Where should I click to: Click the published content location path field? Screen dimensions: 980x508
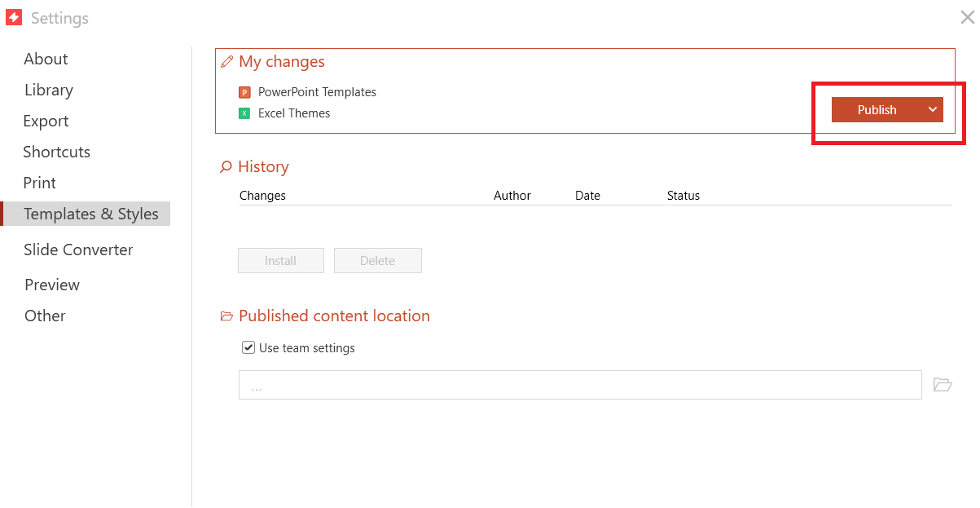point(580,384)
